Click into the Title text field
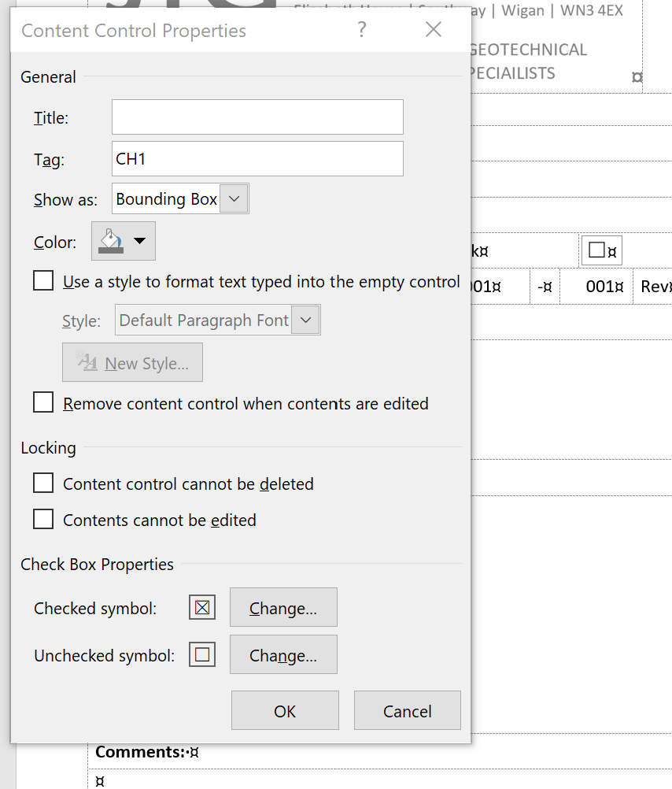672x789 pixels. 257,117
